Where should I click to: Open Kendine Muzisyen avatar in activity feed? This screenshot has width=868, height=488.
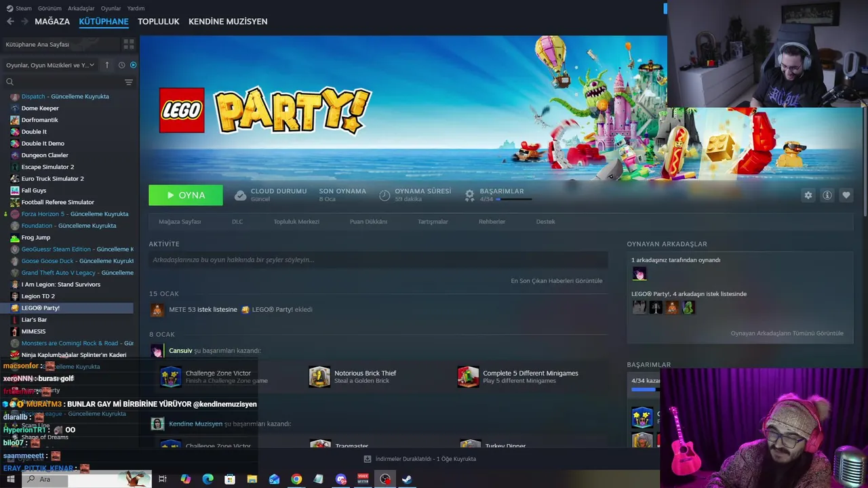click(157, 424)
